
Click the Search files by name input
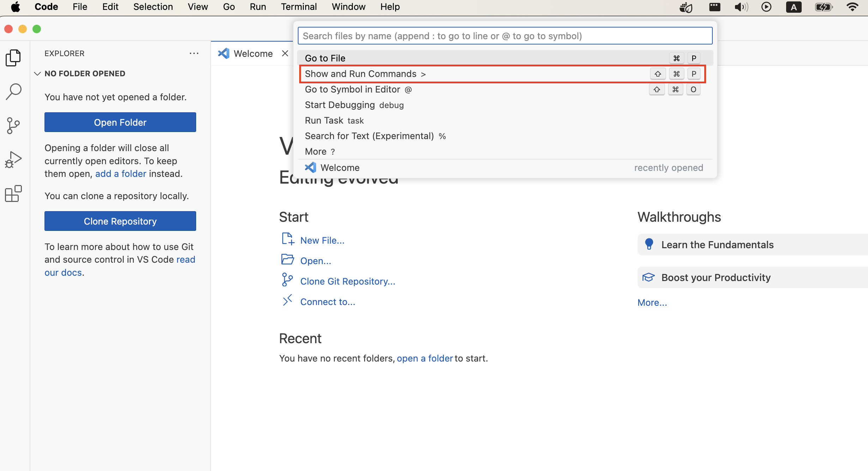[505, 36]
